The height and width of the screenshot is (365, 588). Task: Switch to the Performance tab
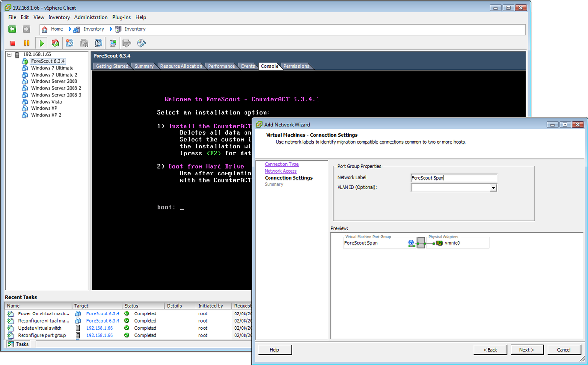221,66
